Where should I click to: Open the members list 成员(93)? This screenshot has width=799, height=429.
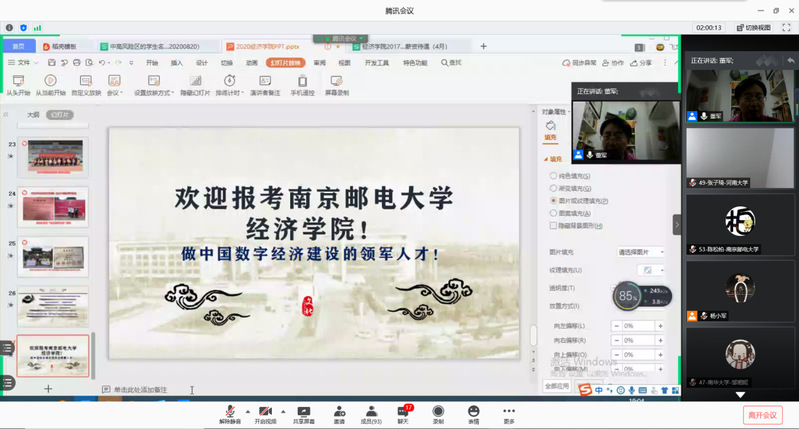[x=370, y=411]
